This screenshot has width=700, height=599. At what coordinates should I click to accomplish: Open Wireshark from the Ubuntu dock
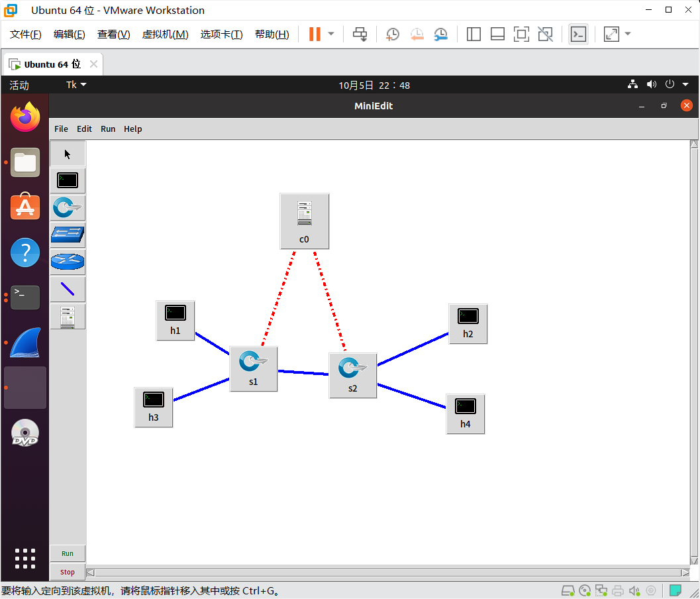coord(25,343)
